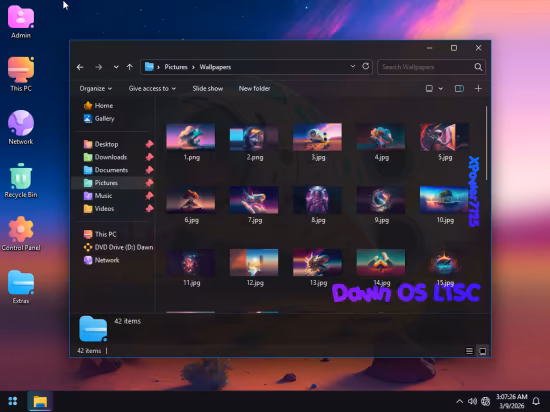The image size is (550, 412).
Task: Select the 10.jpg thumbnail
Action: click(444, 200)
